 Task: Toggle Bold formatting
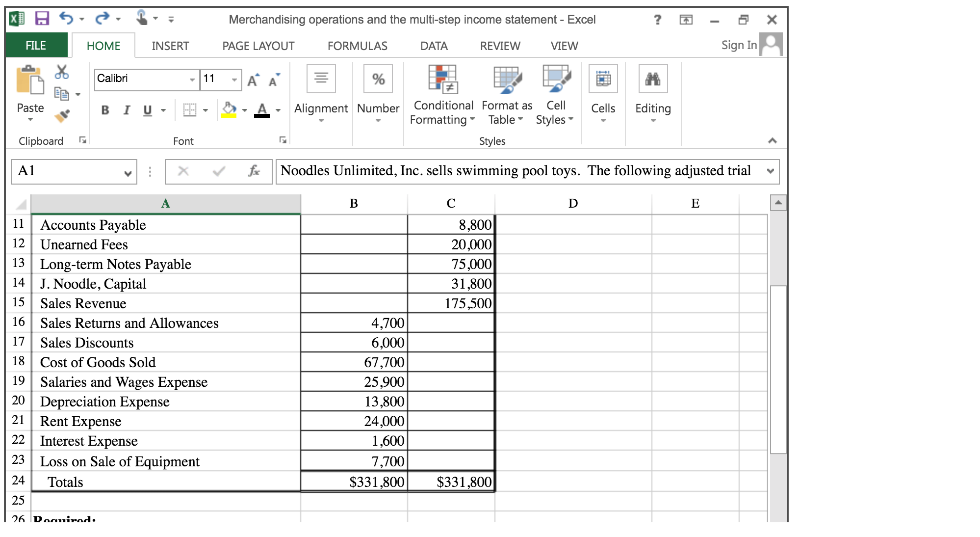click(105, 110)
